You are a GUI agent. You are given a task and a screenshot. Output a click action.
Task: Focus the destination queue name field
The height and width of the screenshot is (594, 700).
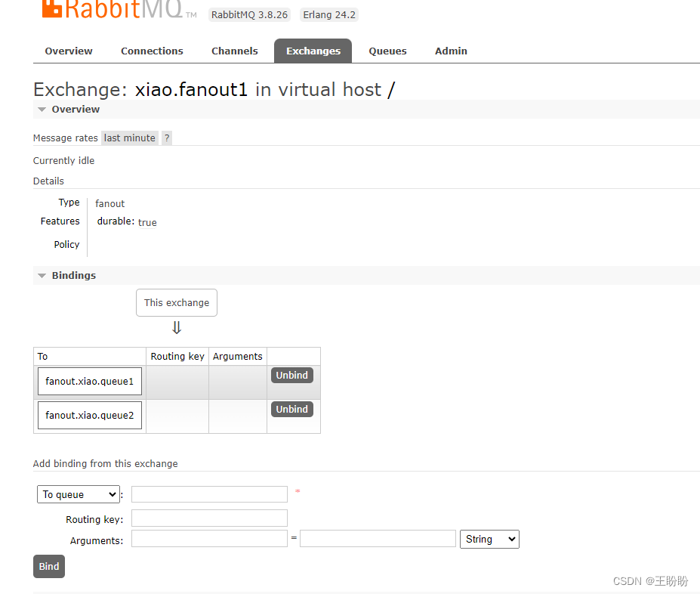click(x=209, y=494)
